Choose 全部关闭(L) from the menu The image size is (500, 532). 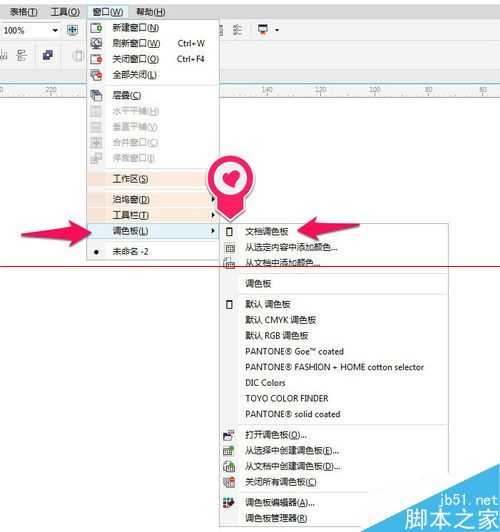153,75
